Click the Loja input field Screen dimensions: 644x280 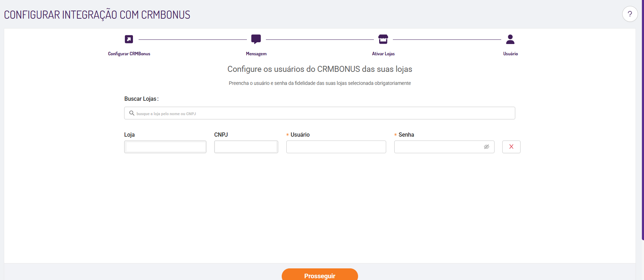(165, 147)
